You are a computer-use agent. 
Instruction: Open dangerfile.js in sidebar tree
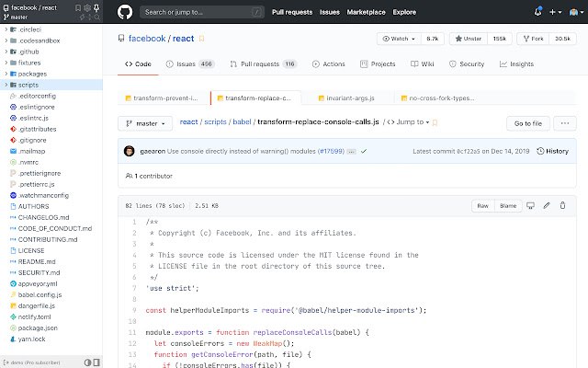37,305
